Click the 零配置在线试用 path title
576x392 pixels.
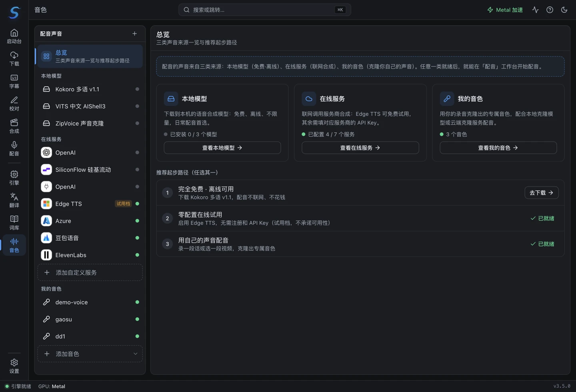[x=200, y=215]
